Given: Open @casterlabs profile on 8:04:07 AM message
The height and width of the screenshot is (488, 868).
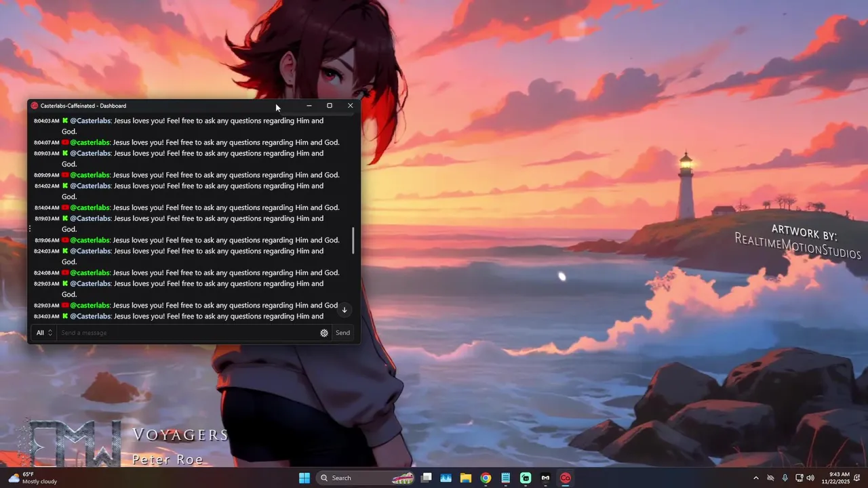Looking at the screenshot, I should [x=90, y=142].
